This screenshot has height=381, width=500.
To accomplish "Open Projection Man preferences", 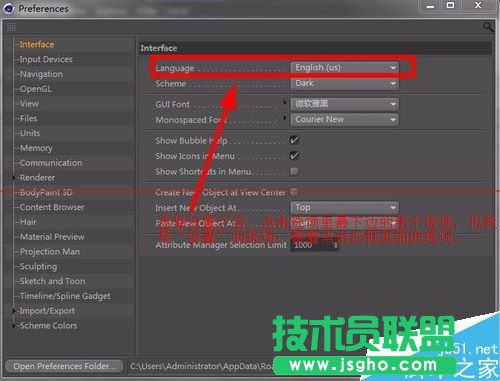I will (50, 252).
